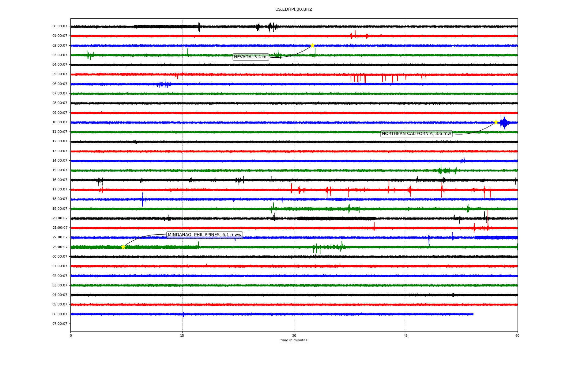Click the x-axis tick label 30
The image size is (588, 368).
pyautogui.click(x=294, y=336)
